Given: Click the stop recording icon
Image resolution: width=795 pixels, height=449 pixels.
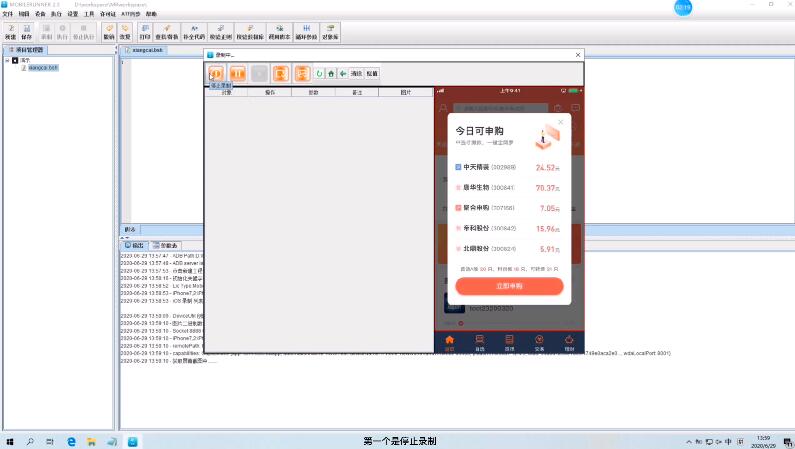Looking at the screenshot, I should click(215, 73).
